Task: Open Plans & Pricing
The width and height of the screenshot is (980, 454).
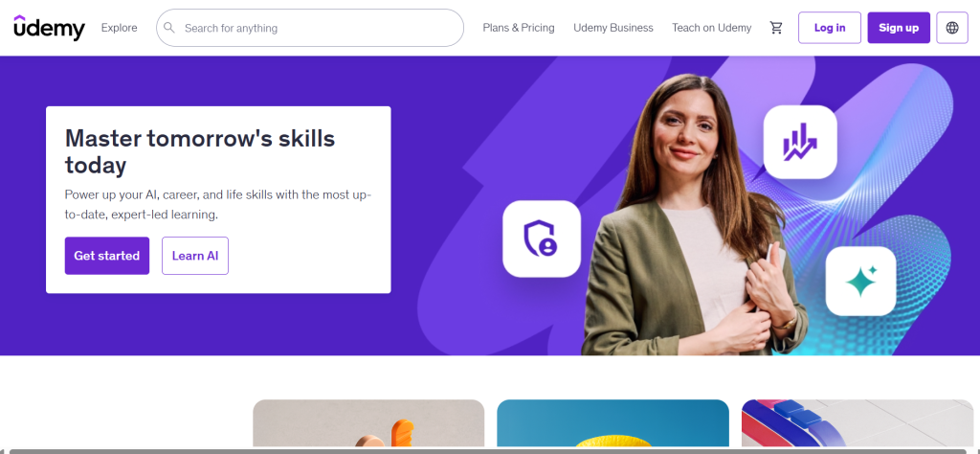Action: (519, 28)
